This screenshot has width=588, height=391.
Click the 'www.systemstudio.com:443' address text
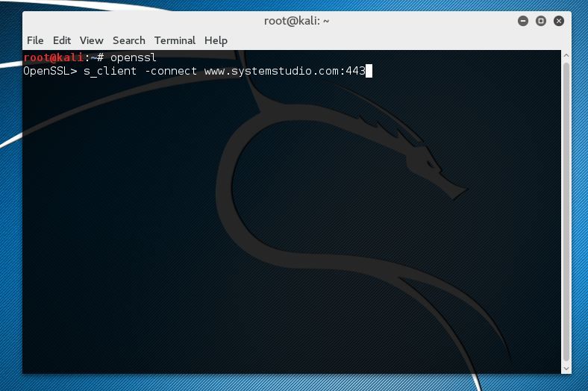284,71
